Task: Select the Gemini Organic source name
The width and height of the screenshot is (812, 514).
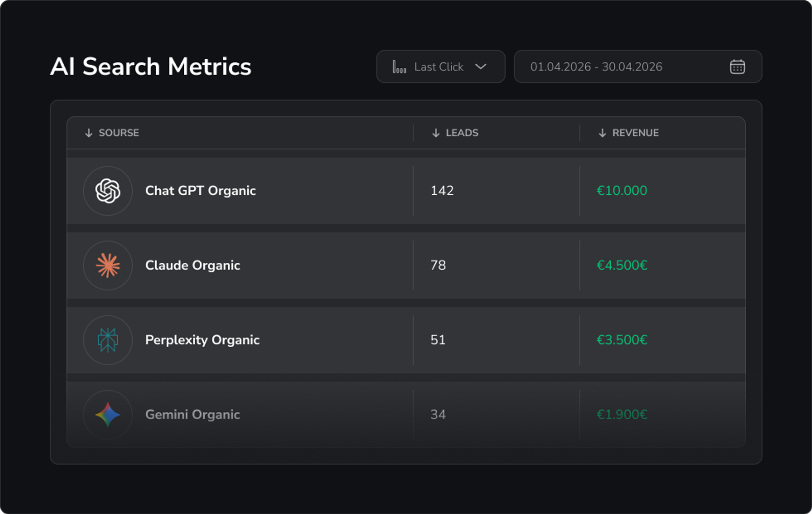Action: pos(193,415)
